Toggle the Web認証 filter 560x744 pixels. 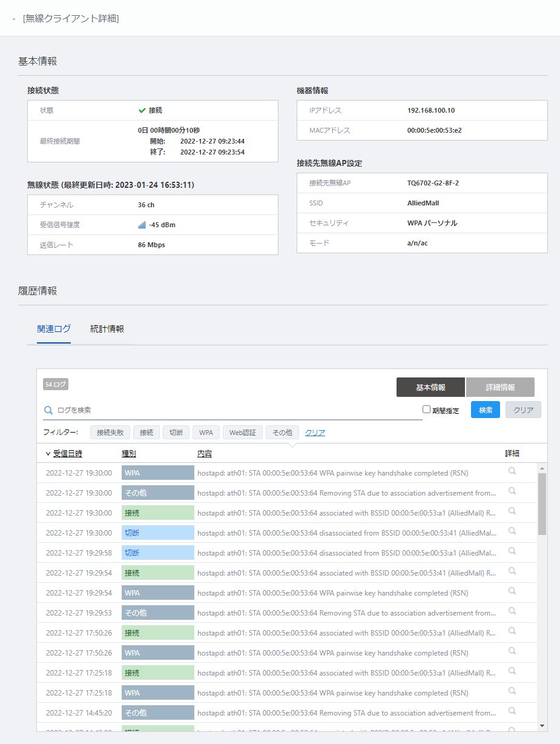(242, 433)
